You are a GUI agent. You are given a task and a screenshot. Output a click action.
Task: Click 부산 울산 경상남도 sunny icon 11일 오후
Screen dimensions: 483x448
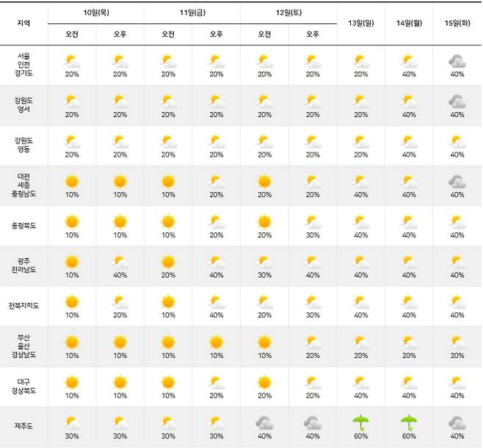click(x=217, y=342)
